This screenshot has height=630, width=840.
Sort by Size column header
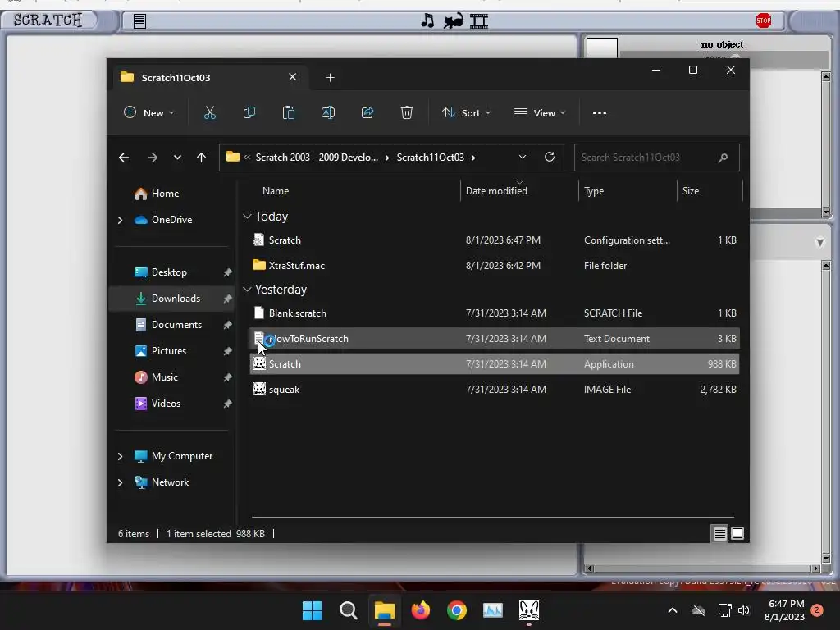(691, 190)
